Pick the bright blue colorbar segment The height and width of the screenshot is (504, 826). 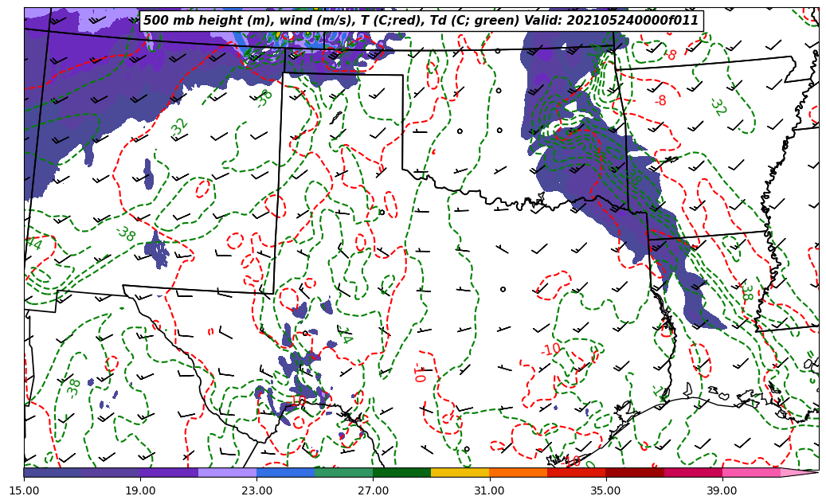[x=285, y=472]
